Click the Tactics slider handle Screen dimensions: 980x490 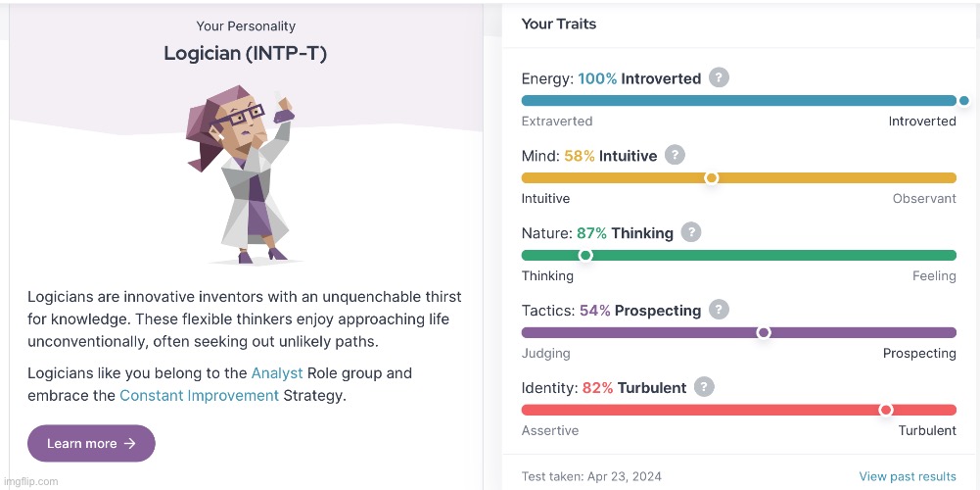tap(764, 332)
